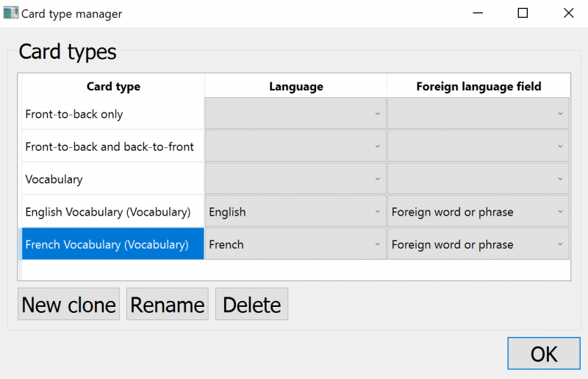The height and width of the screenshot is (379, 588).
Task: Open Foreign language field dropdown for Vocabulary row
Action: pyautogui.click(x=478, y=179)
